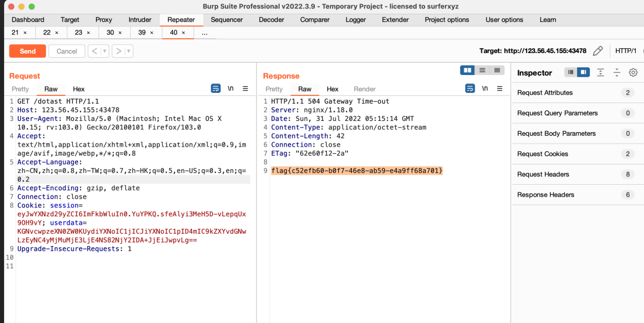
Task: Expand Request Query Parameters section
Action: [x=578, y=113]
